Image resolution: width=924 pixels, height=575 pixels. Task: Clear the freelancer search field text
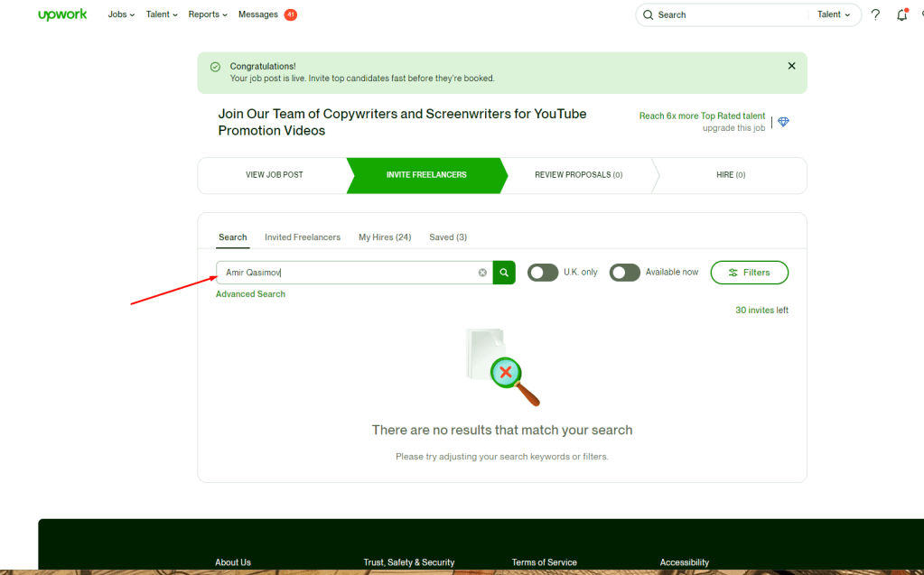(x=482, y=273)
